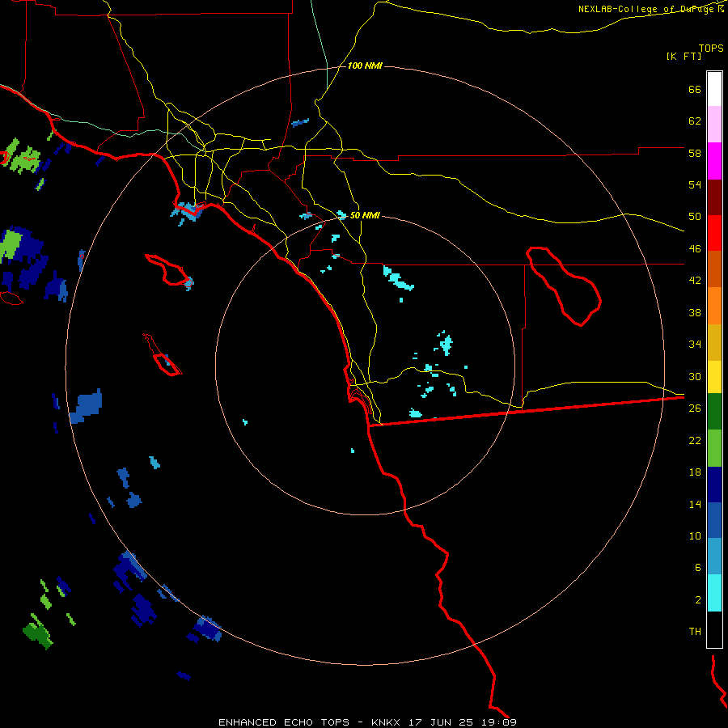Click the '58' legend value
This screenshot has width=728, height=728.
coord(695,153)
